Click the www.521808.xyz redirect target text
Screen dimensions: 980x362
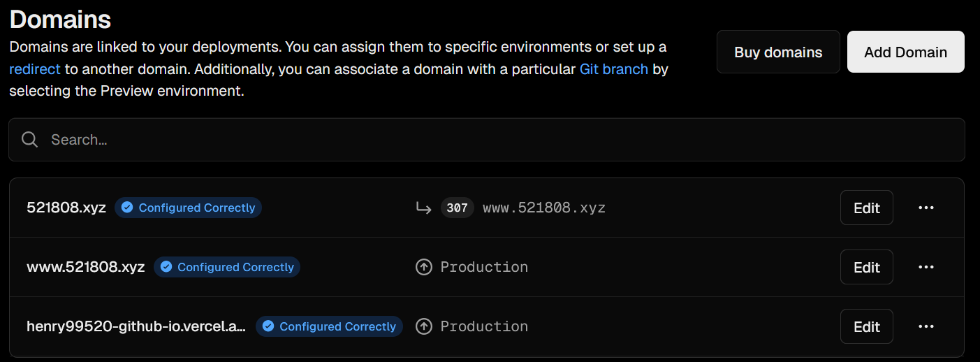click(x=544, y=208)
